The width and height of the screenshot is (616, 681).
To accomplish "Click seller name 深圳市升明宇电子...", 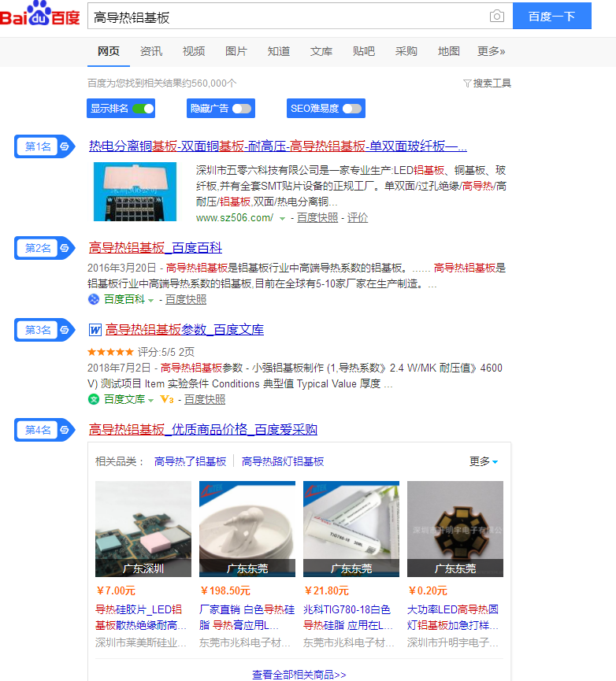I will tap(453, 642).
